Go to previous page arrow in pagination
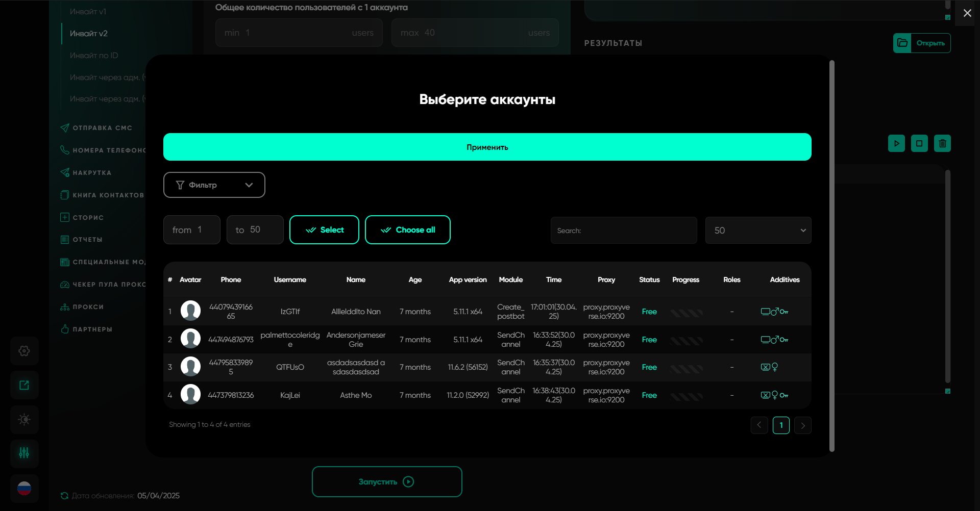Viewport: 980px width, 511px height. point(759,425)
